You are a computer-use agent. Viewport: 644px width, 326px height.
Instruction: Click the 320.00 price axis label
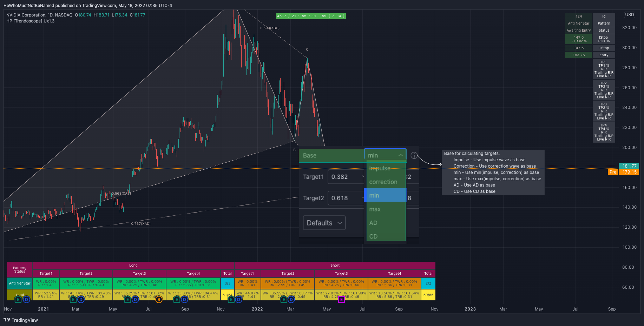click(629, 27)
